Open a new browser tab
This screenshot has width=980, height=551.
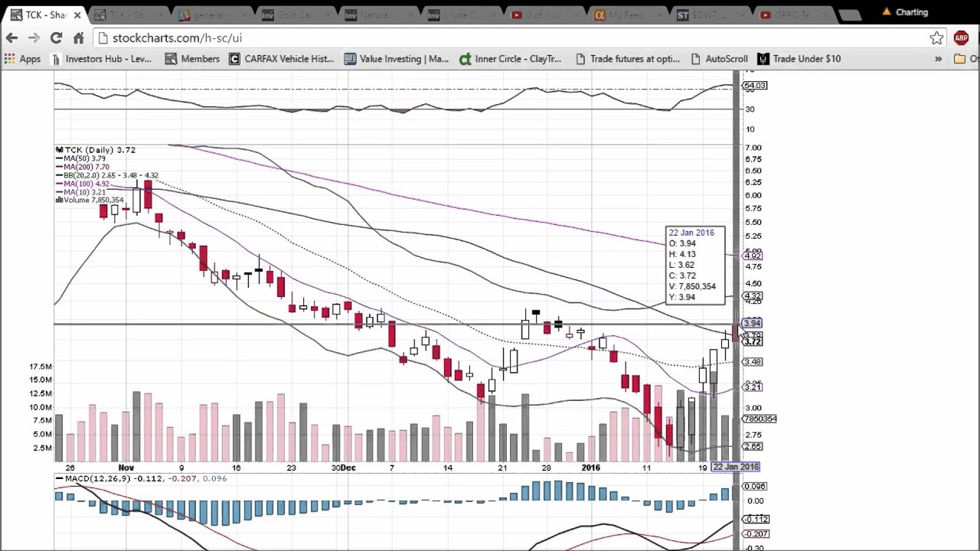(x=850, y=15)
